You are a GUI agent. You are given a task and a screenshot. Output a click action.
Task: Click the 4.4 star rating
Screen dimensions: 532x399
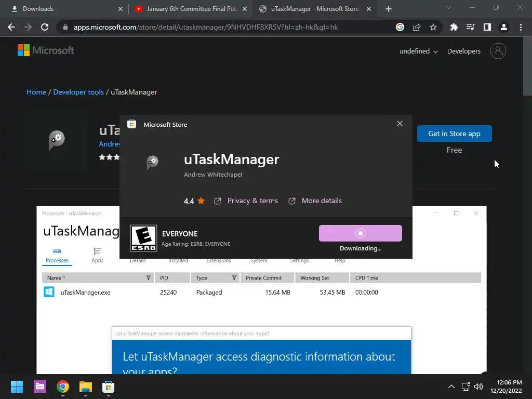click(194, 201)
